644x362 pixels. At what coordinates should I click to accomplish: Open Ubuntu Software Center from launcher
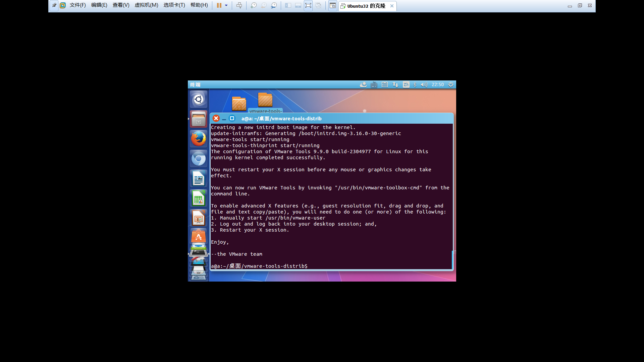click(199, 236)
